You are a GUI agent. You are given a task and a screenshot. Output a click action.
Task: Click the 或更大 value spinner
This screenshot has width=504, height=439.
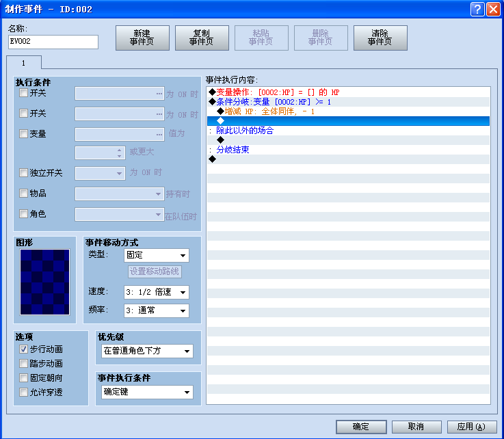click(100, 152)
